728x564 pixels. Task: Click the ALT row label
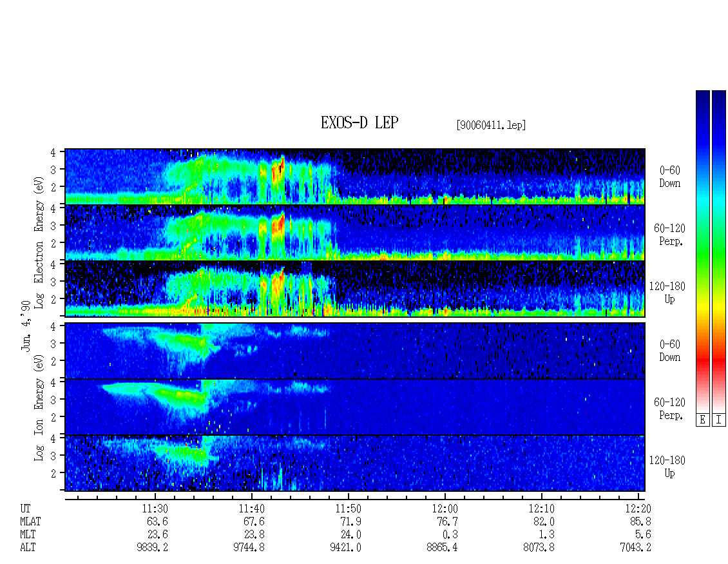28,548
